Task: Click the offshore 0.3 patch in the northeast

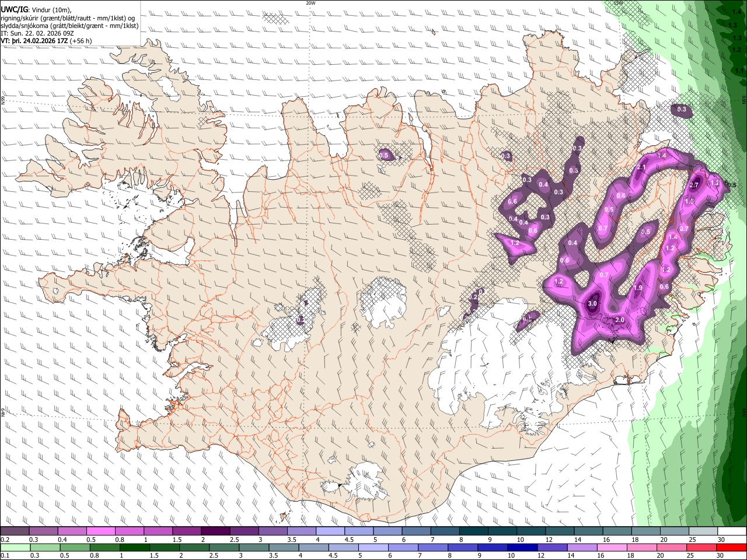Action: (x=682, y=110)
